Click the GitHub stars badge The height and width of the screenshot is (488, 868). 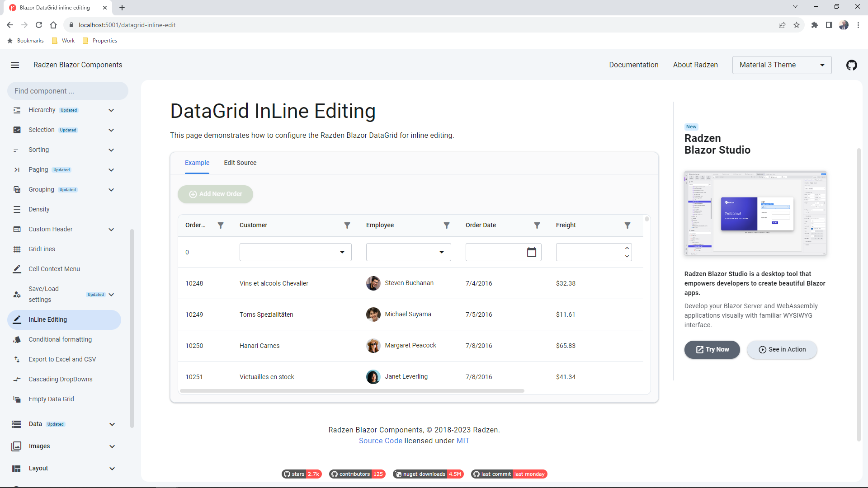(x=302, y=474)
